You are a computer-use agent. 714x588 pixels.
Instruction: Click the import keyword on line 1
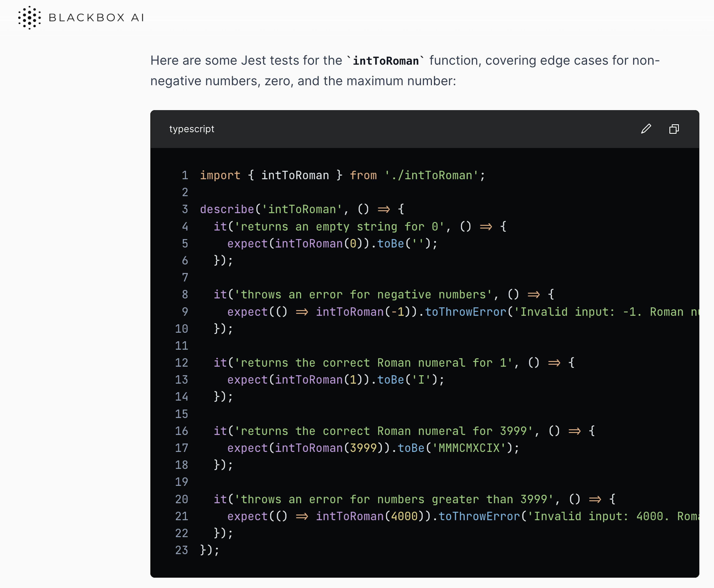[x=220, y=175]
